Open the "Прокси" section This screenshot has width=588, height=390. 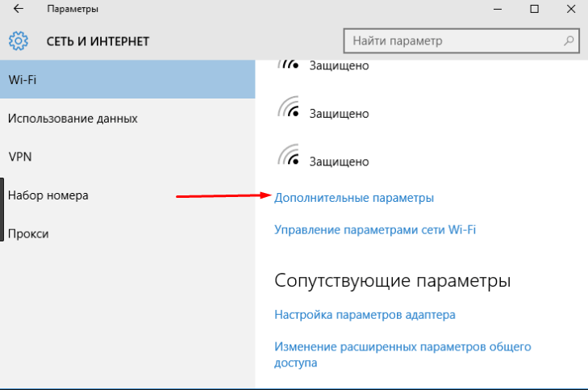pyautogui.click(x=127, y=233)
